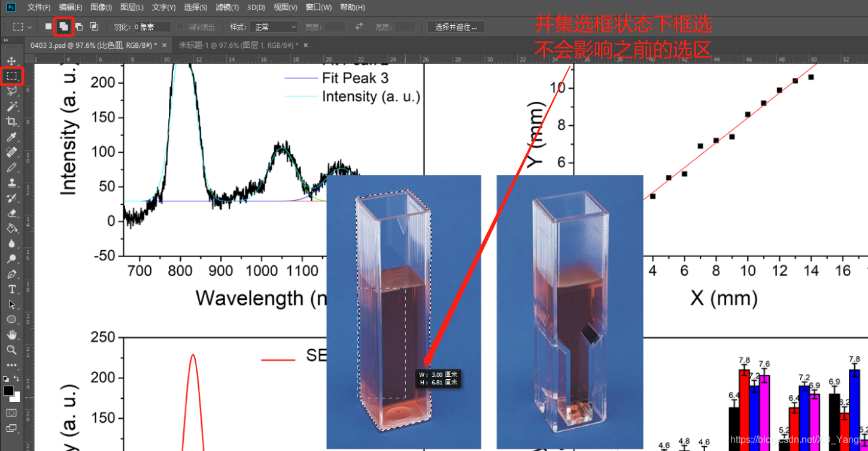This screenshot has width=868, height=451.
Task: Open the 文字(Y) menu
Action: [164, 7]
